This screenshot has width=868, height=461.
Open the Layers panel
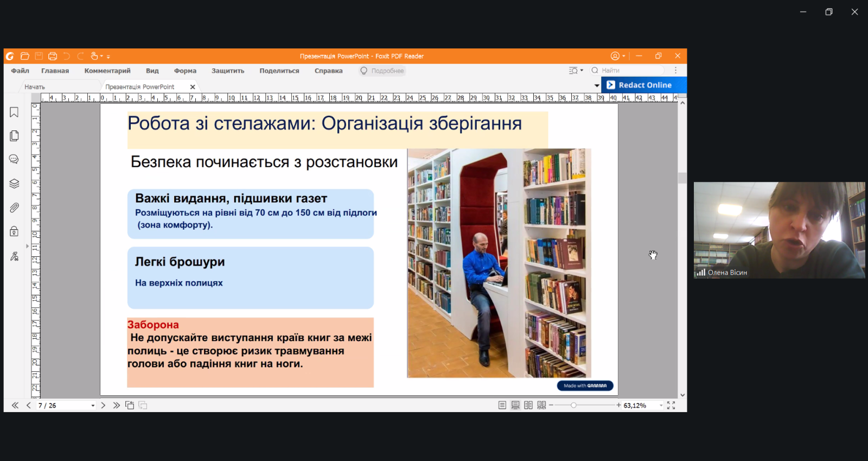(14, 184)
